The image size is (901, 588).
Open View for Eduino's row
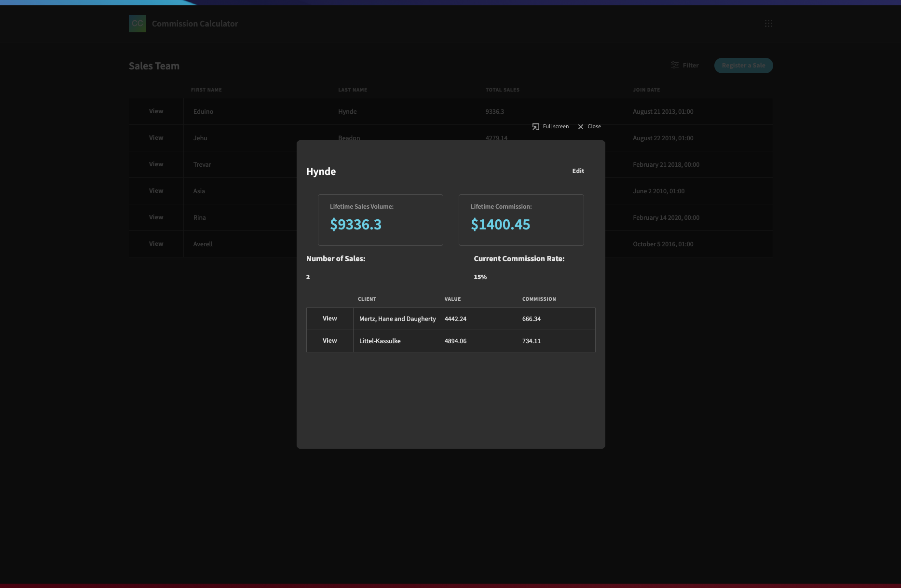(x=156, y=111)
